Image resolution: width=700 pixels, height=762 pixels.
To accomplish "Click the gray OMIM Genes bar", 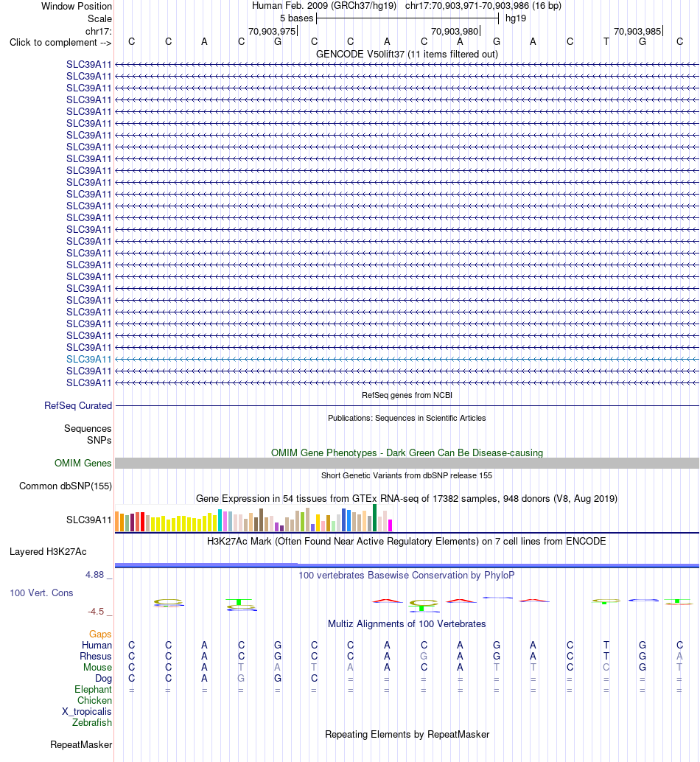I will coord(407,463).
